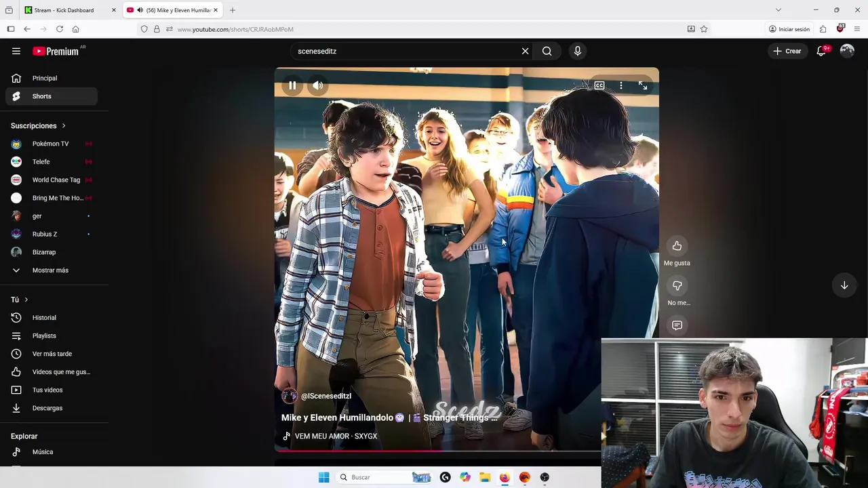Open YouTube notifications bell

click(821, 51)
